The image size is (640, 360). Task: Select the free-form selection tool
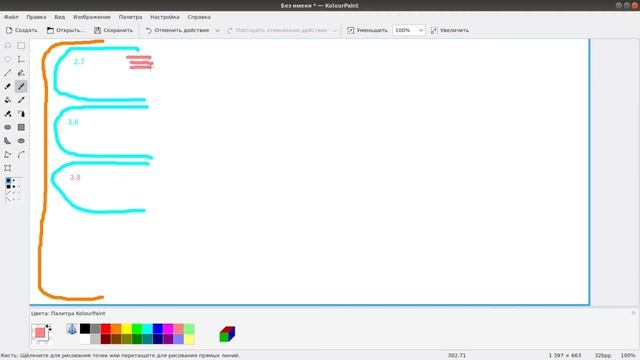[x=7, y=46]
